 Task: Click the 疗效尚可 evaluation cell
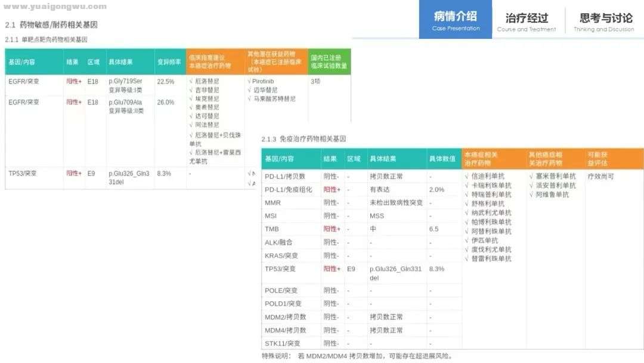coord(600,176)
